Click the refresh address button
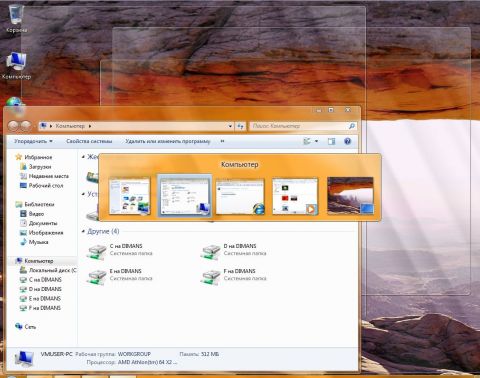 240,126
